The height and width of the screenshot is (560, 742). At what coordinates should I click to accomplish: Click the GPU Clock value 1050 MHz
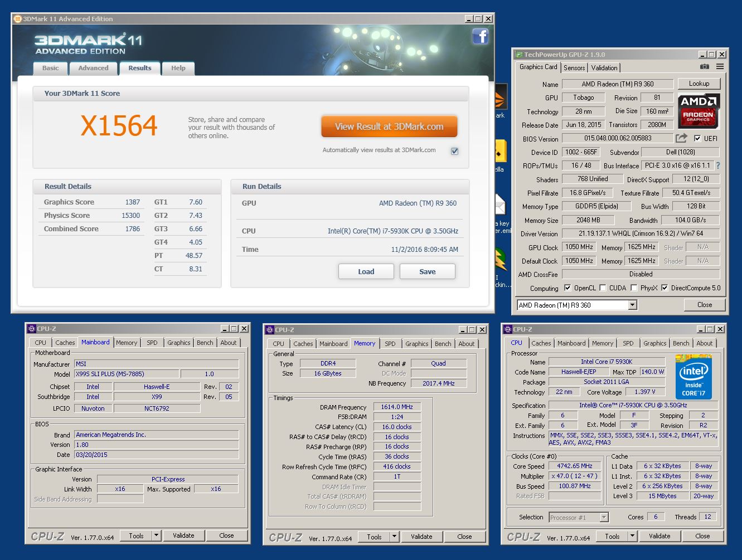pyautogui.click(x=579, y=247)
